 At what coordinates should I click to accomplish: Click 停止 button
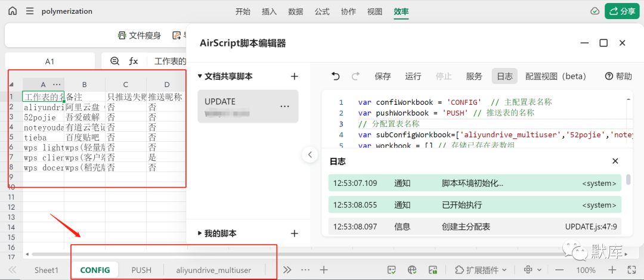(444, 76)
